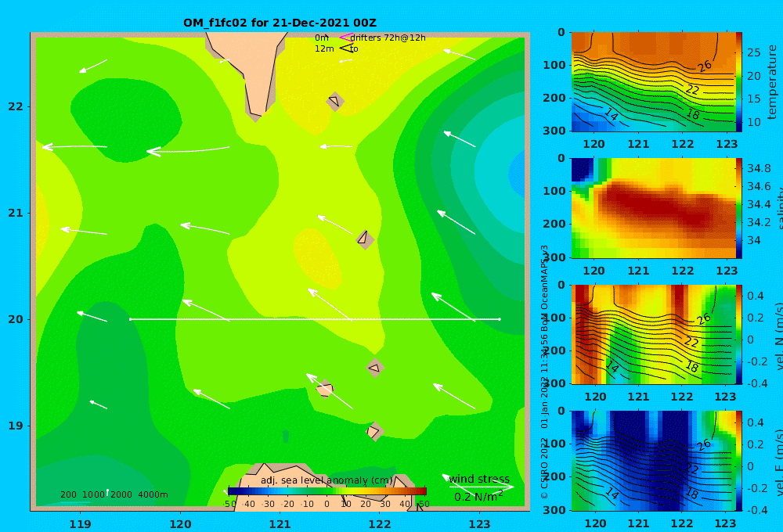Select the vel. N colorbar
Screen dimensions: 783x532
(739, 334)
